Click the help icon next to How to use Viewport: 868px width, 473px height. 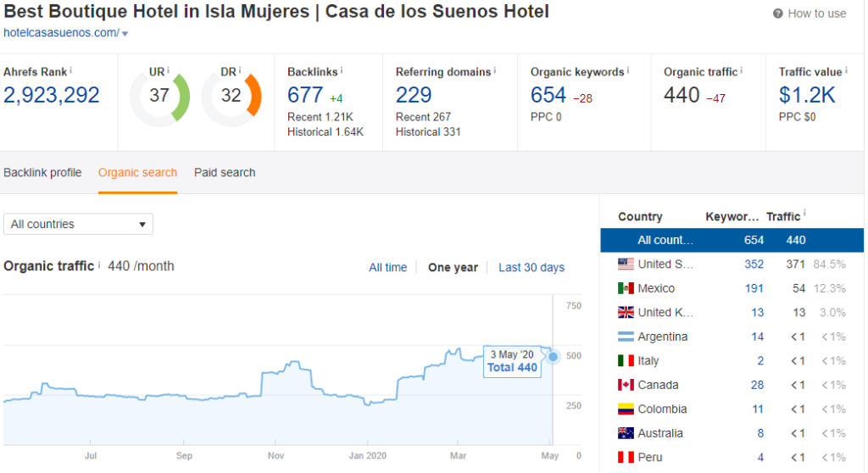coord(778,14)
